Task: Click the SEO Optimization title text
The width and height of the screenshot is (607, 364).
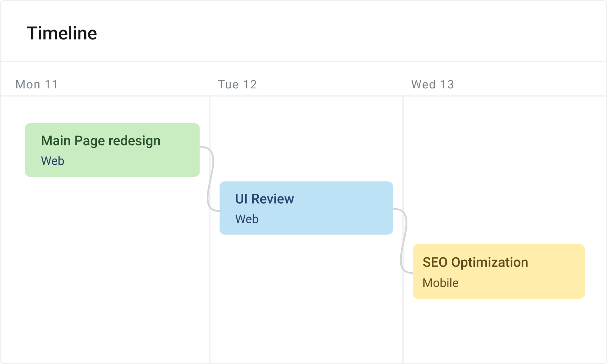Action: click(x=475, y=262)
